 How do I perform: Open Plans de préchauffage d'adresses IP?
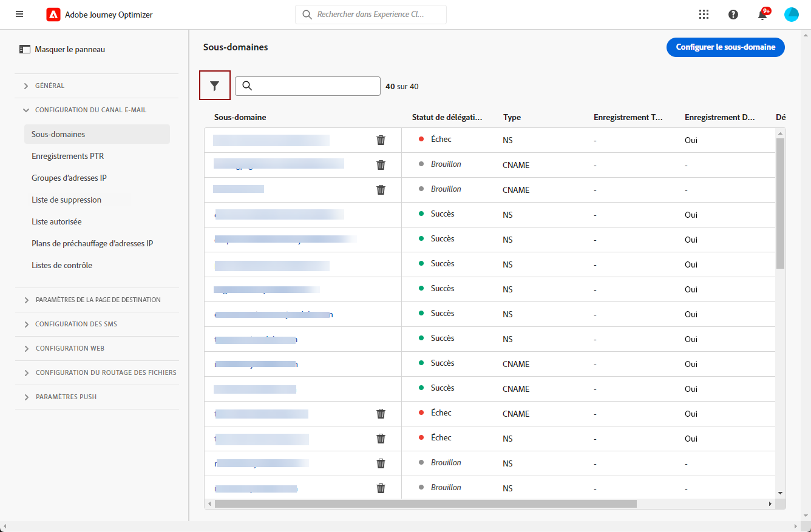pyautogui.click(x=92, y=243)
